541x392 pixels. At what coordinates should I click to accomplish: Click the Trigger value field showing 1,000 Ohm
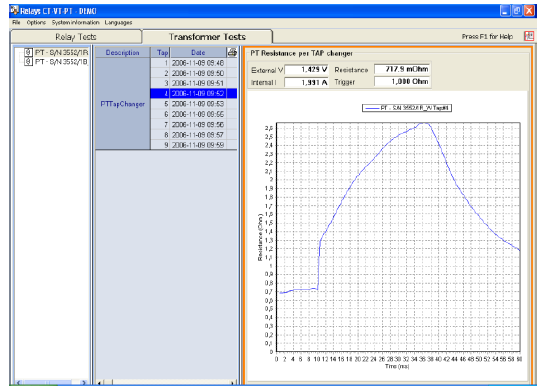tap(402, 82)
